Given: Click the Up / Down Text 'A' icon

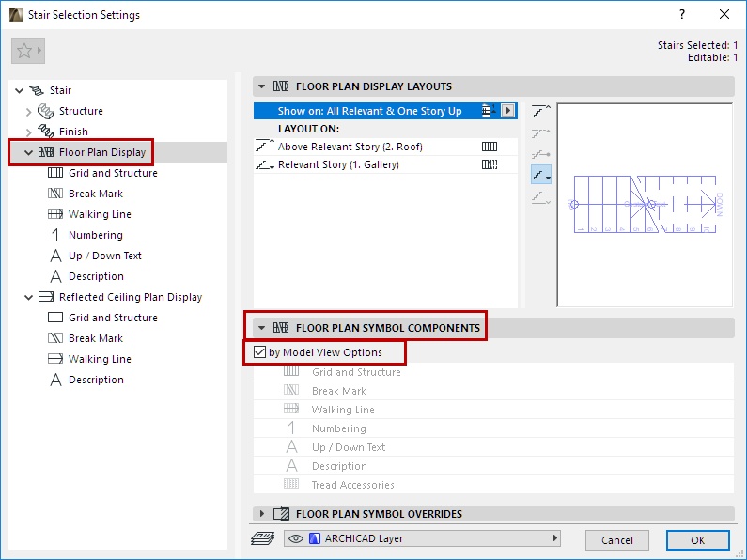Looking at the screenshot, I should 55,256.
